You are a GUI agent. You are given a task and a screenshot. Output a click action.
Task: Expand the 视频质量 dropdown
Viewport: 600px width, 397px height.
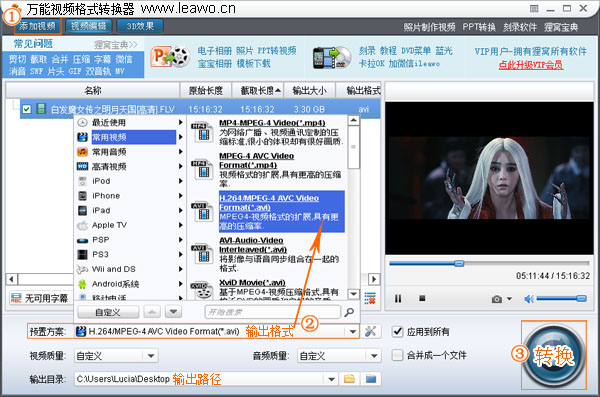click(x=151, y=356)
